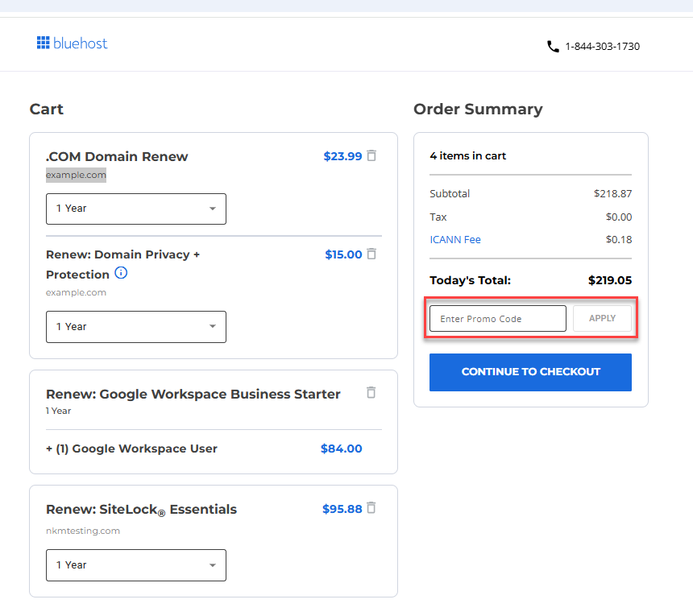Click the 'Renew: Google Workspace Business Starter' title
Image resolution: width=693 pixels, height=616 pixels.
coord(193,394)
